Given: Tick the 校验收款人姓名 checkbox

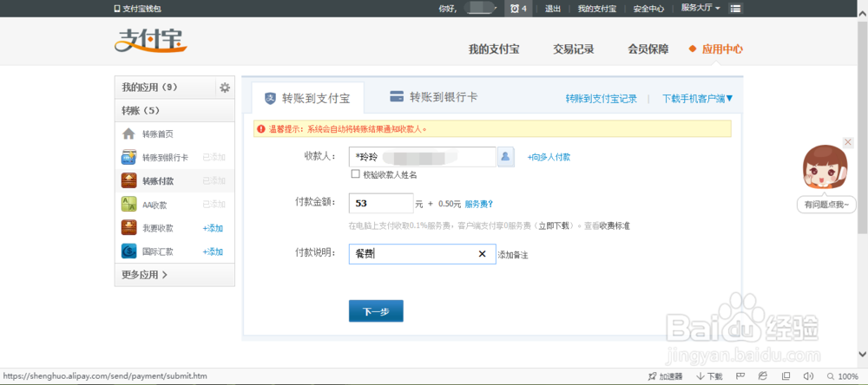Looking at the screenshot, I should (356, 174).
